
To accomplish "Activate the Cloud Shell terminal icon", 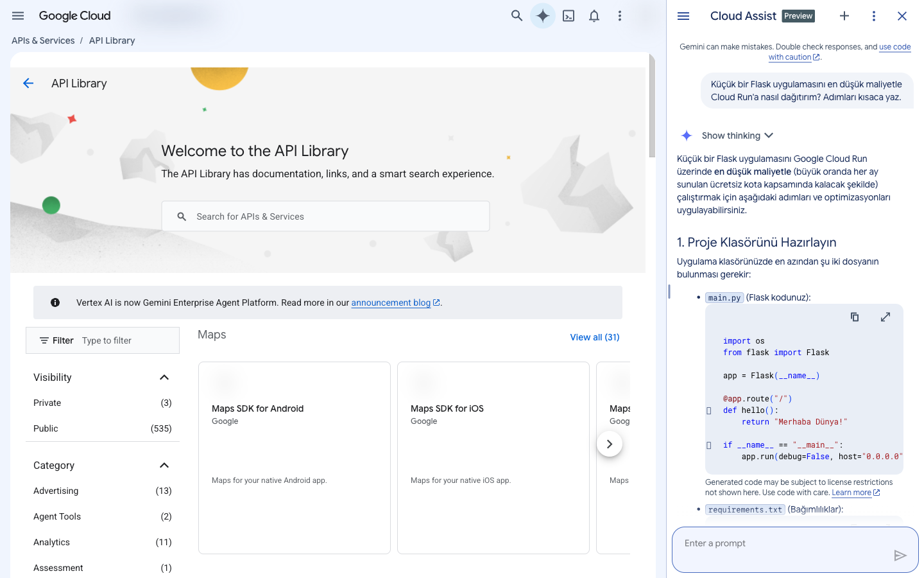I will coord(569,16).
